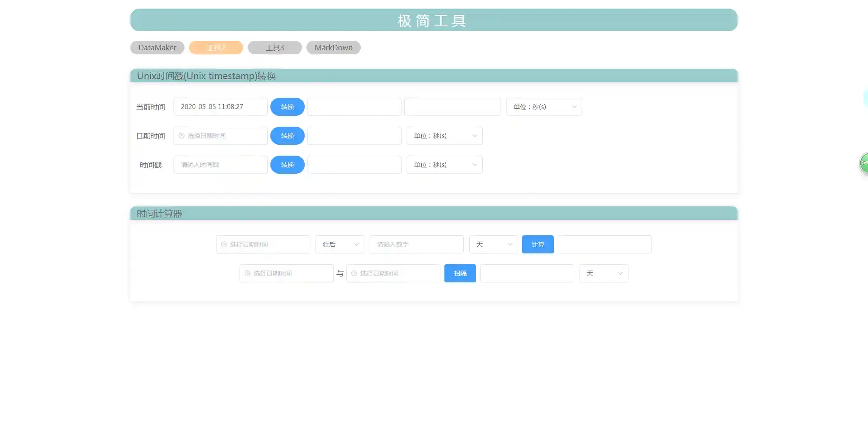Click the 请输入数字 number input

416,244
